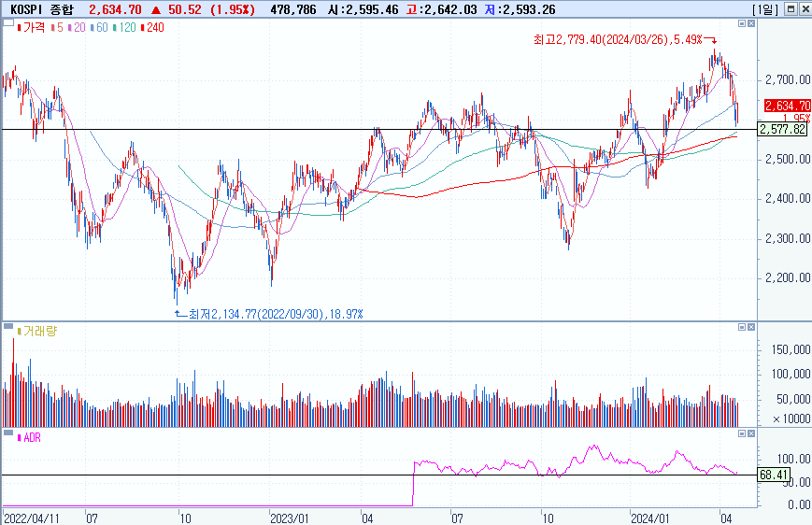812x525 pixels.
Task: Select the 5-day moving average legend
Action: coord(57,27)
